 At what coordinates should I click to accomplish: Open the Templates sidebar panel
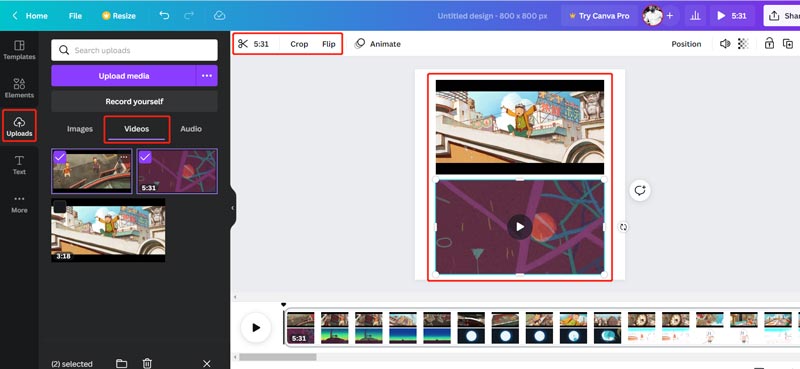[x=19, y=50]
